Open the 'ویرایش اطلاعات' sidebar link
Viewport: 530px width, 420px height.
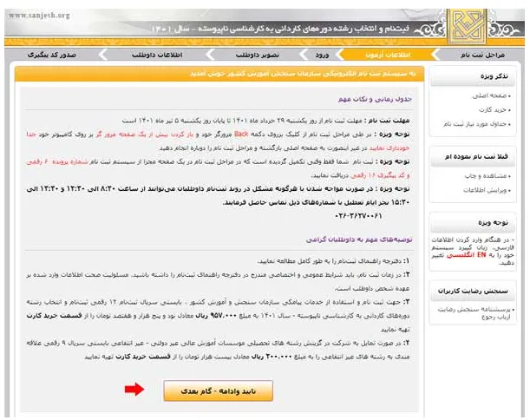487,190
